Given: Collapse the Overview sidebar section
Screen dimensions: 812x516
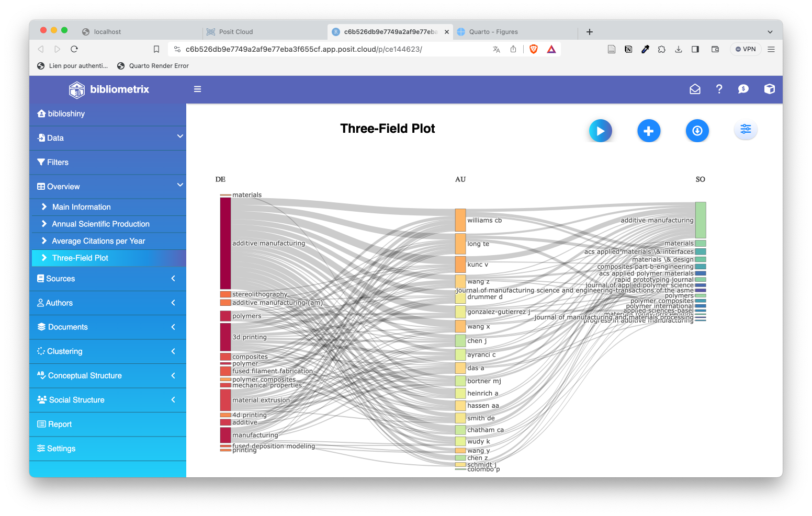Looking at the screenshot, I should (108, 187).
